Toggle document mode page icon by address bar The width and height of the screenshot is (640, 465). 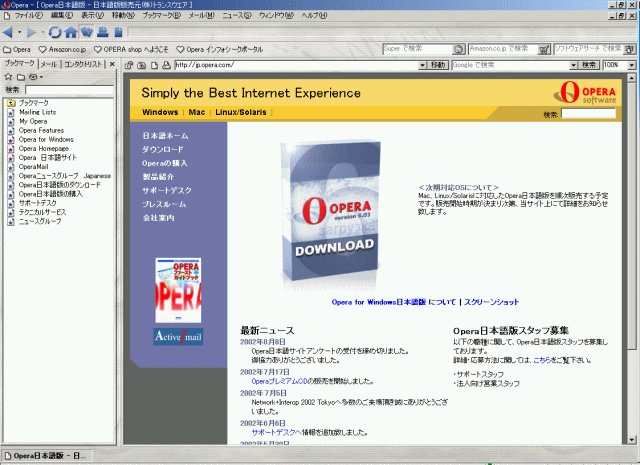154,65
